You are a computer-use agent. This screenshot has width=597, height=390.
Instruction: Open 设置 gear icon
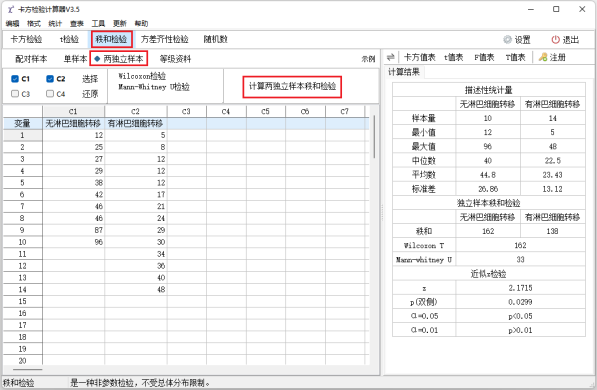[x=507, y=40]
